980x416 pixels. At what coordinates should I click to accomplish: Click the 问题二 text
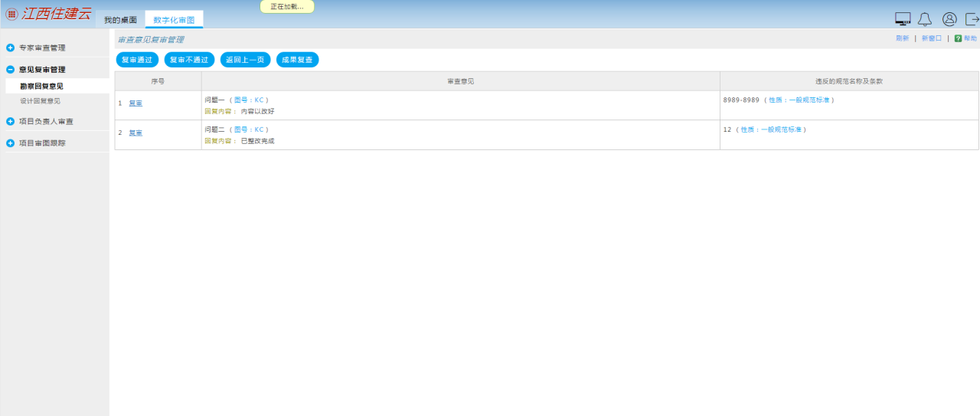tap(215, 129)
